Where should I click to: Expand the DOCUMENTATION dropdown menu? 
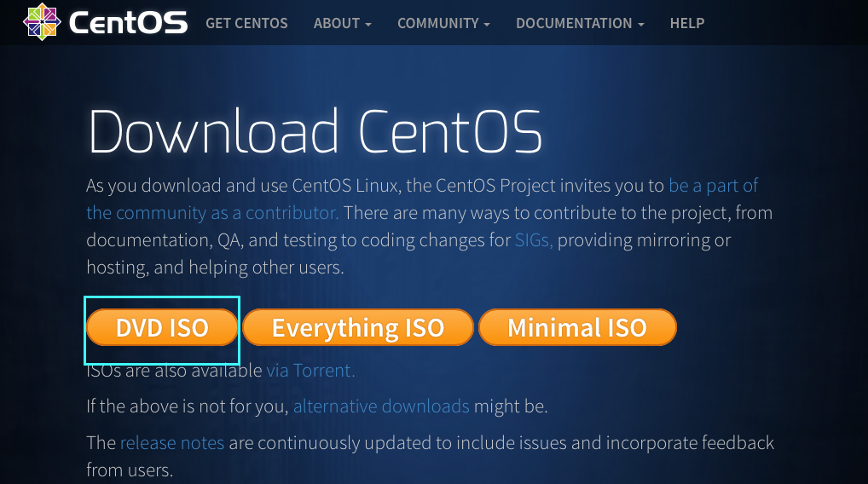point(580,23)
